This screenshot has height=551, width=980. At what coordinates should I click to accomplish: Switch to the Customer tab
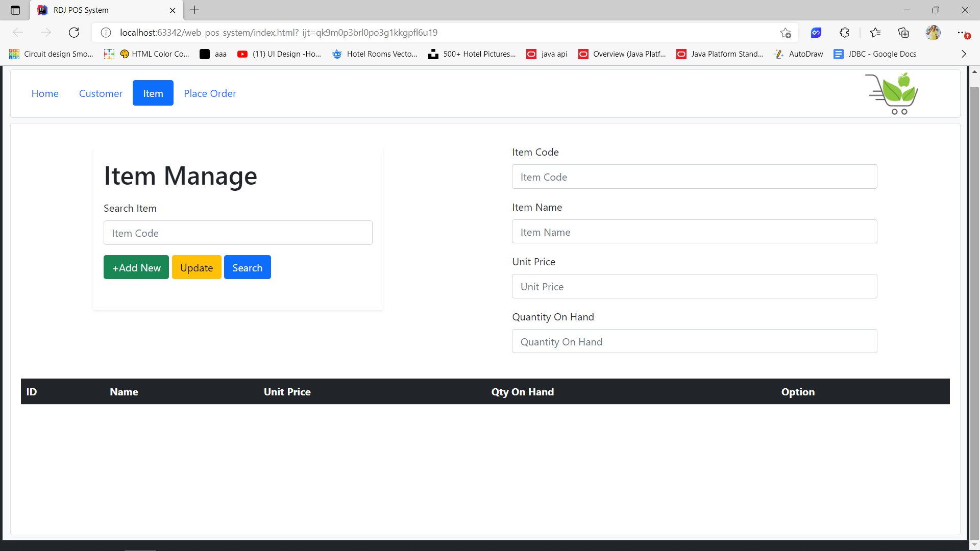(101, 93)
